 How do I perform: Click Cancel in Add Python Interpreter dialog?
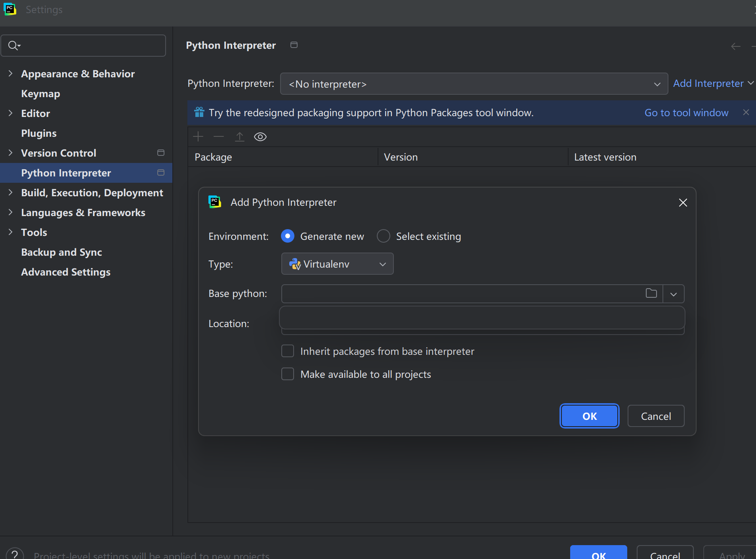pyautogui.click(x=656, y=416)
